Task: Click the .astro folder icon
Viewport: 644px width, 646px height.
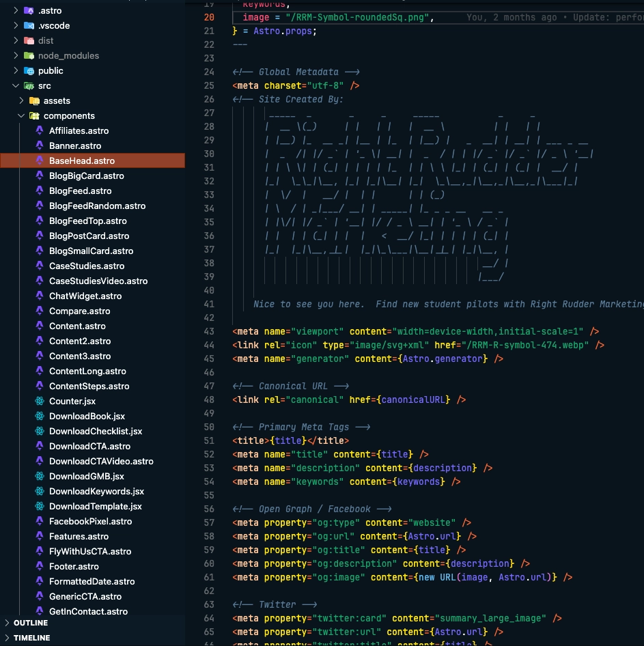Action: pos(29,10)
